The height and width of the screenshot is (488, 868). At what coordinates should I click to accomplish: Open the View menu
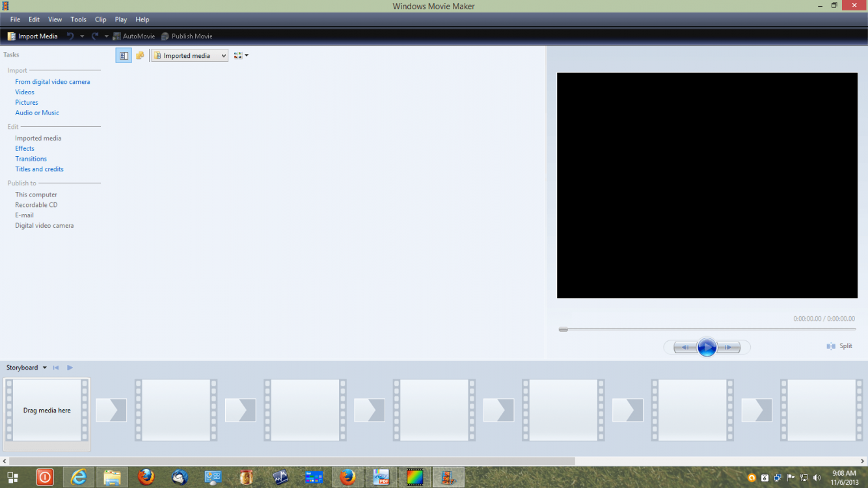pos(55,20)
